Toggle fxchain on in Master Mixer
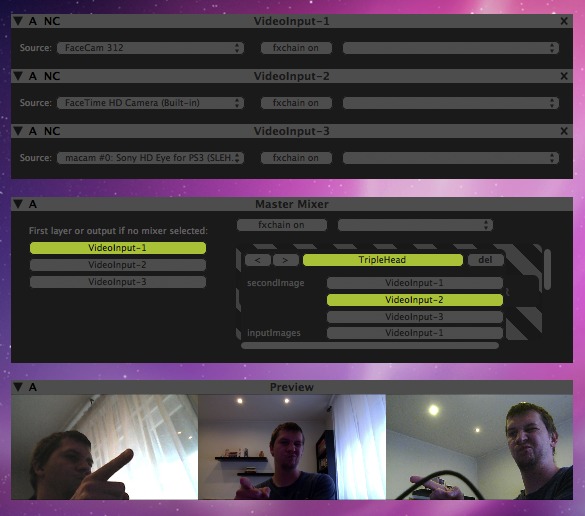The width and height of the screenshot is (585, 516). (x=282, y=225)
